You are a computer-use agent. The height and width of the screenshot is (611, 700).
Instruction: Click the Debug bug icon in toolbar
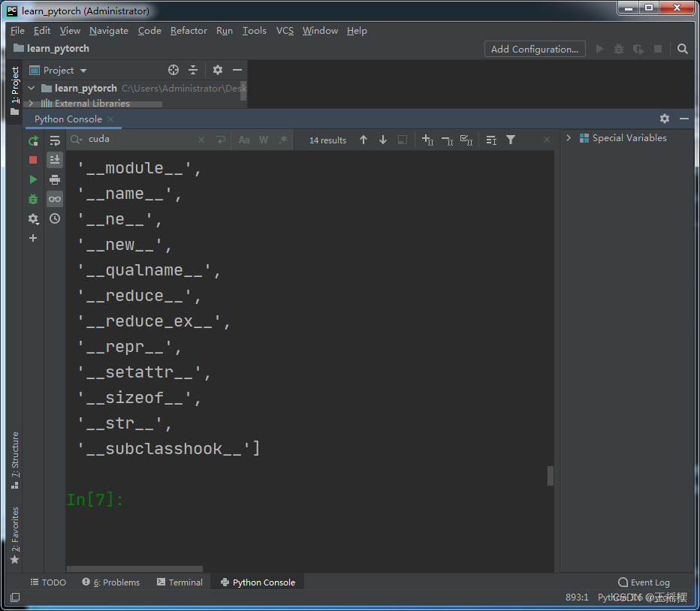[619, 49]
